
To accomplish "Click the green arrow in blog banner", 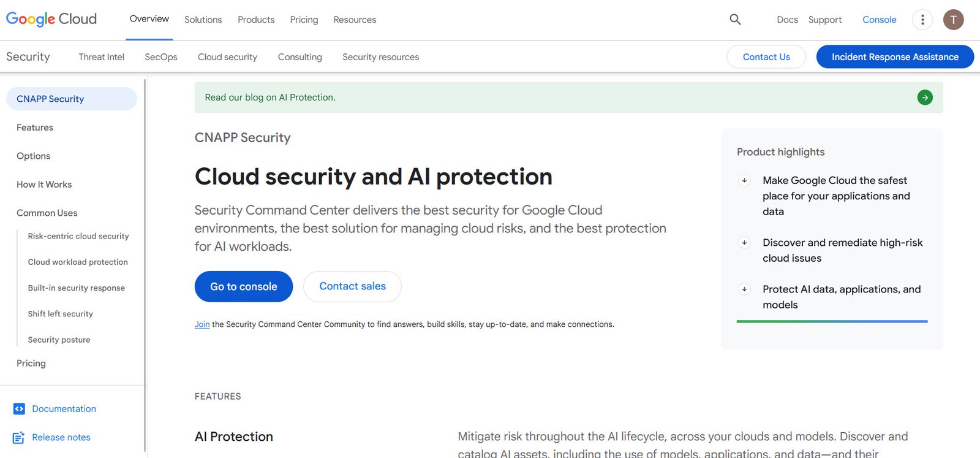I will coord(925,97).
